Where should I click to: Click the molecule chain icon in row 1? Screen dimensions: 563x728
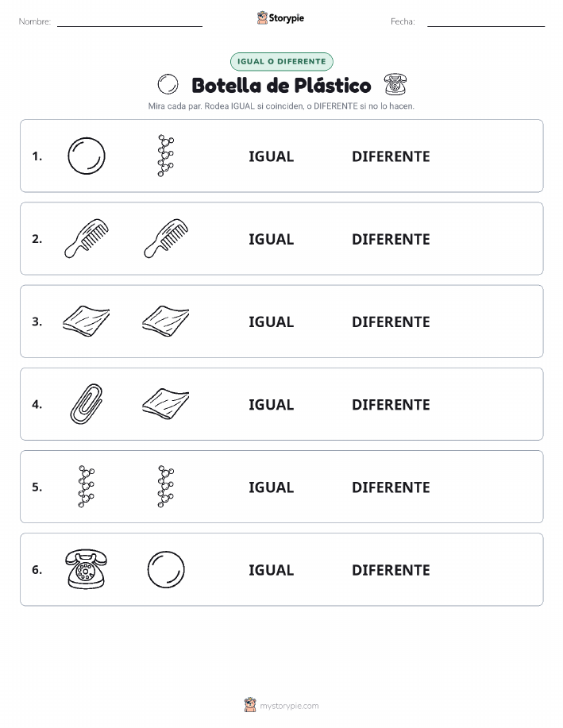click(166, 156)
